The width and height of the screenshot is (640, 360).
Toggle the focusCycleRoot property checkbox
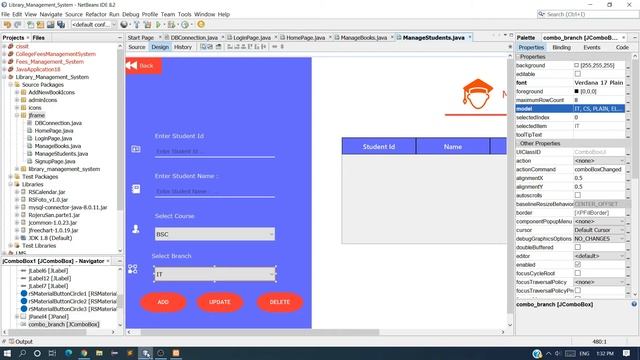pos(578,273)
